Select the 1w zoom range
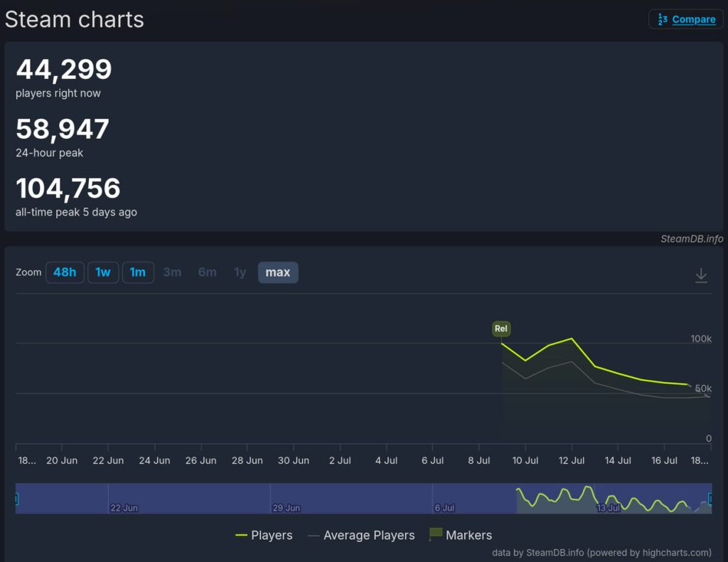The width and height of the screenshot is (728, 562). click(x=102, y=272)
